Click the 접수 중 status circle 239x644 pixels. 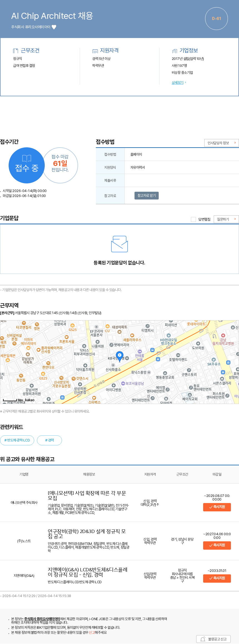coord(27,165)
